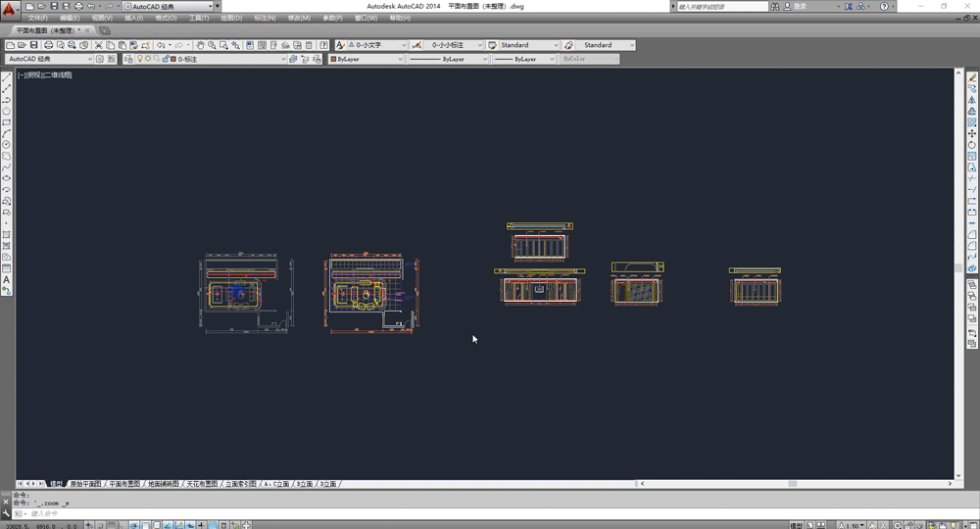Activate the Pan hand tool

coord(200,45)
